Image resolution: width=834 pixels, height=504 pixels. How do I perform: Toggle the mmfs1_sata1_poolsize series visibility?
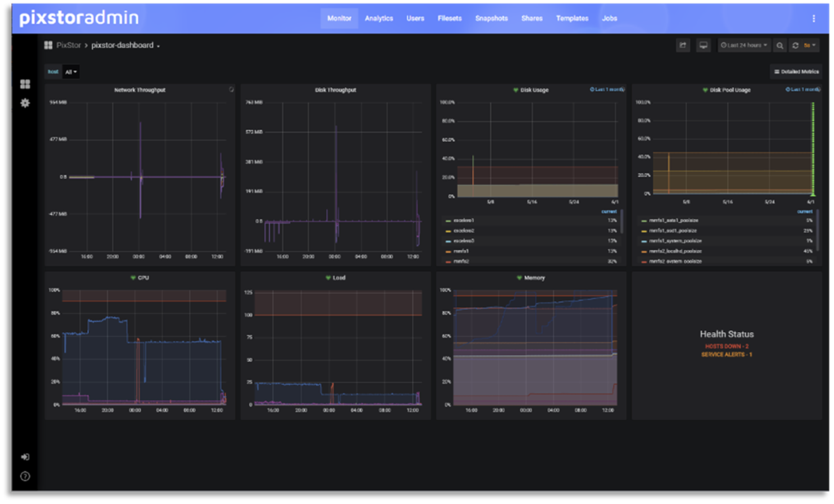(x=674, y=220)
